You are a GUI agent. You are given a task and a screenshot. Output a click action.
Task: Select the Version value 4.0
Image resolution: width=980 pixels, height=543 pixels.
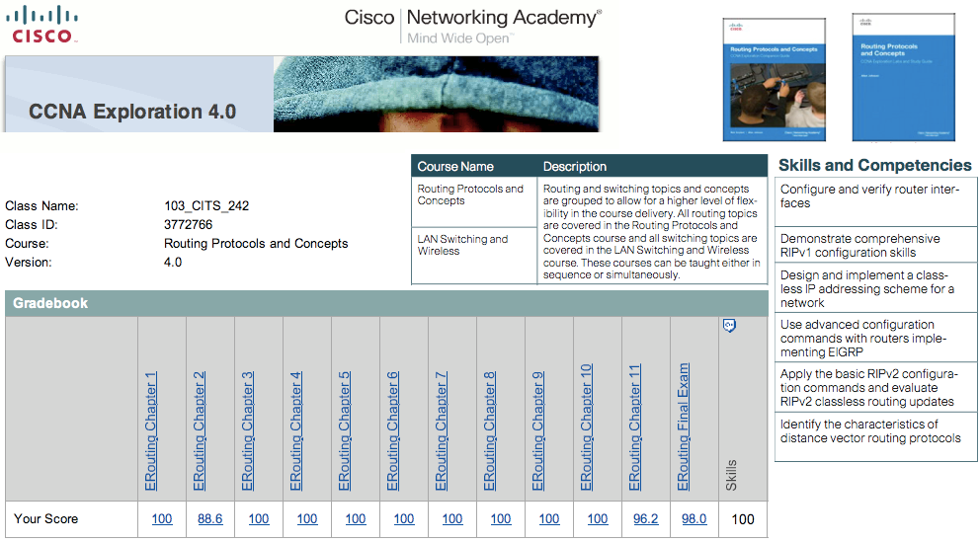tap(173, 262)
